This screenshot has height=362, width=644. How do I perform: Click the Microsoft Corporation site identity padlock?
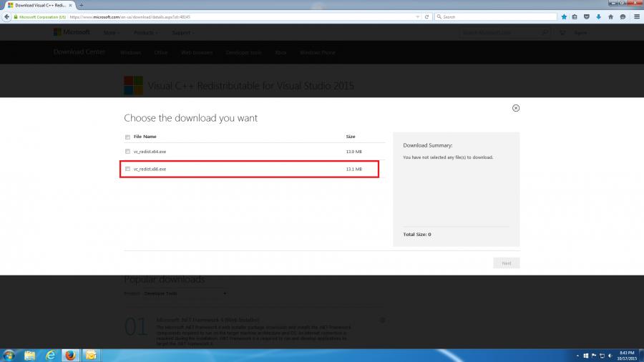[16, 17]
